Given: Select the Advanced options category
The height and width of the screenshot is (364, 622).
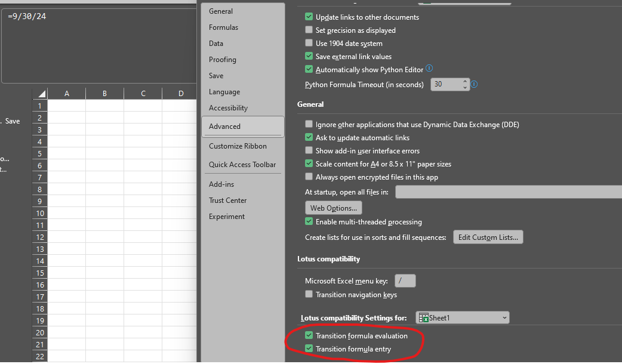Looking at the screenshot, I should (x=243, y=127).
